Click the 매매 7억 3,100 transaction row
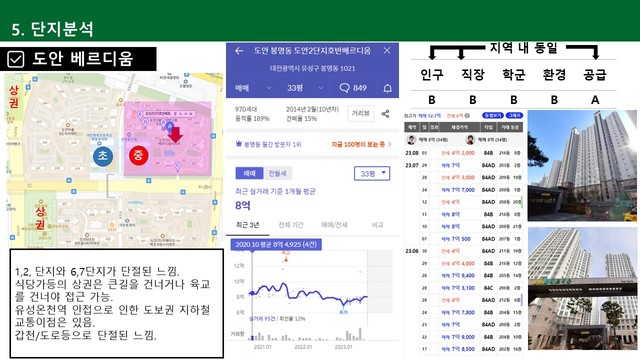The height and width of the screenshot is (360, 640). pos(463,288)
